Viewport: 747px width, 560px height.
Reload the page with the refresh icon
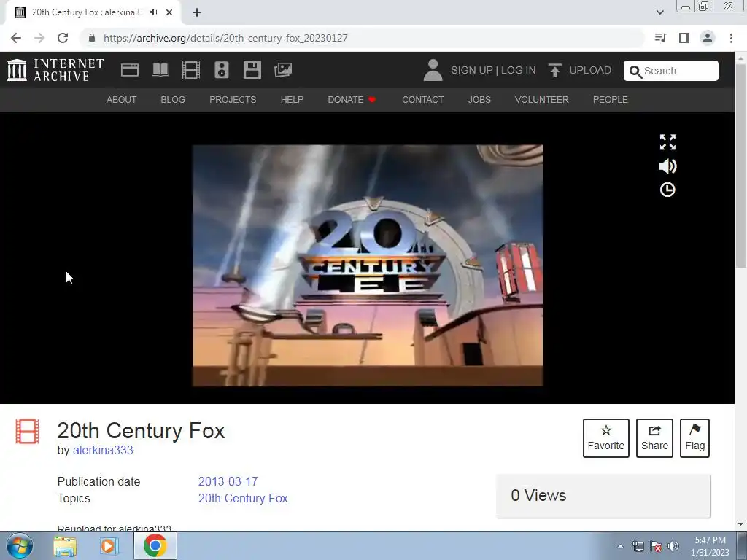click(x=63, y=38)
